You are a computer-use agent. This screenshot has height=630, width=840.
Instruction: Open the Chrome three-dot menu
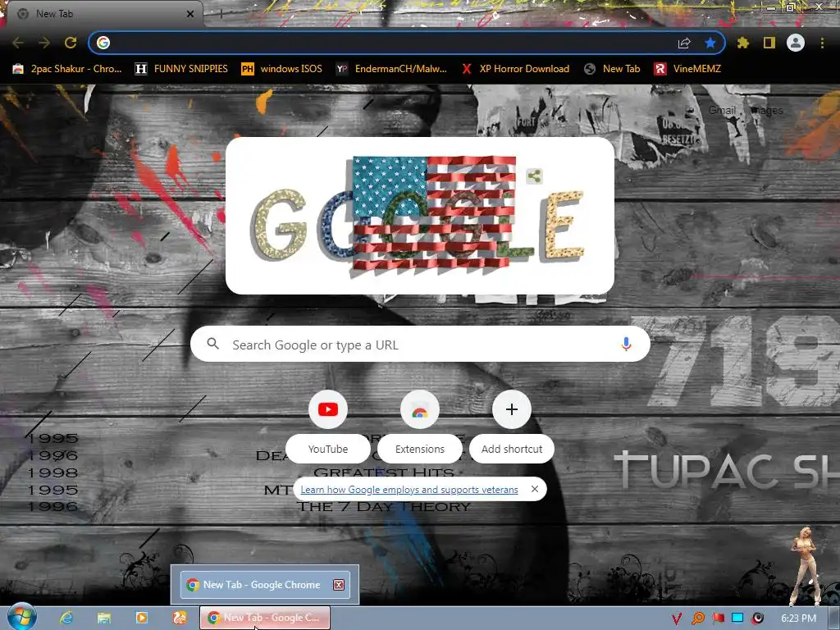click(x=822, y=43)
